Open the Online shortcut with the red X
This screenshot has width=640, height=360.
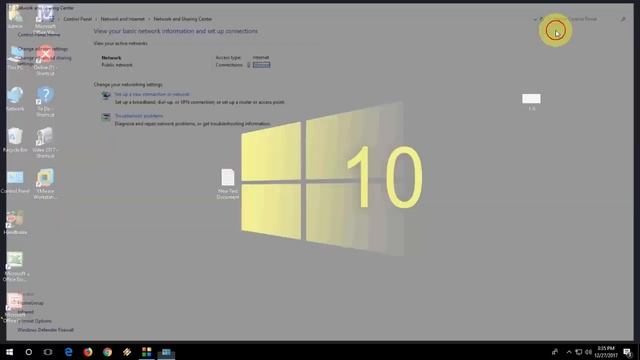(45, 61)
